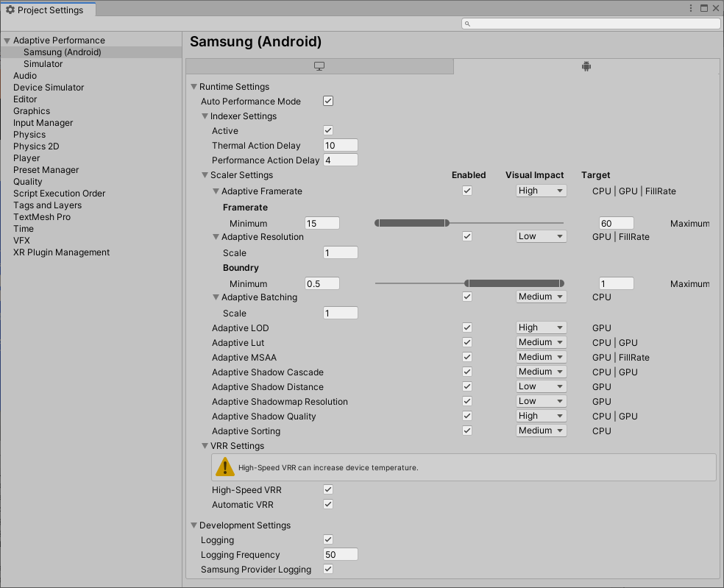Select the Android platform tab icon
This screenshot has height=588, width=724.
586,66
